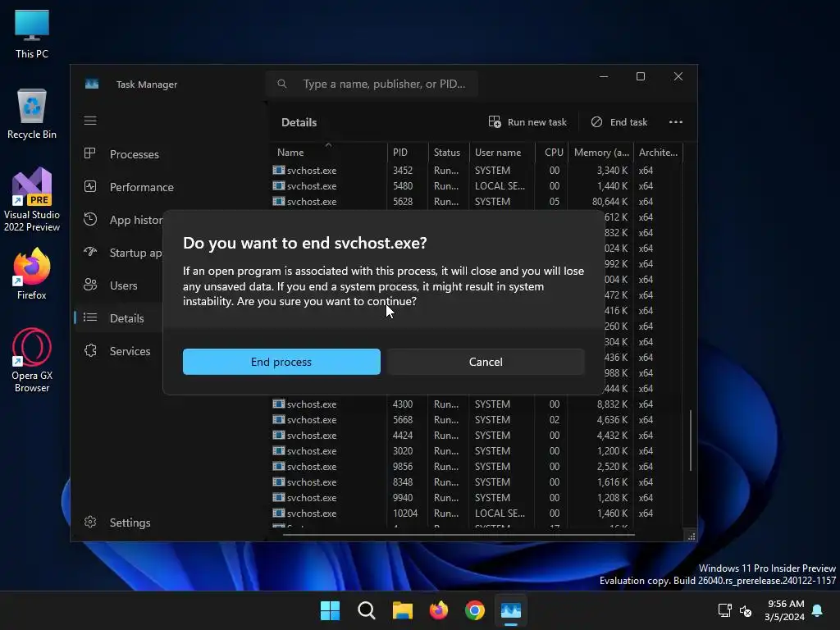Click the This PC desktop icon

click(x=32, y=34)
